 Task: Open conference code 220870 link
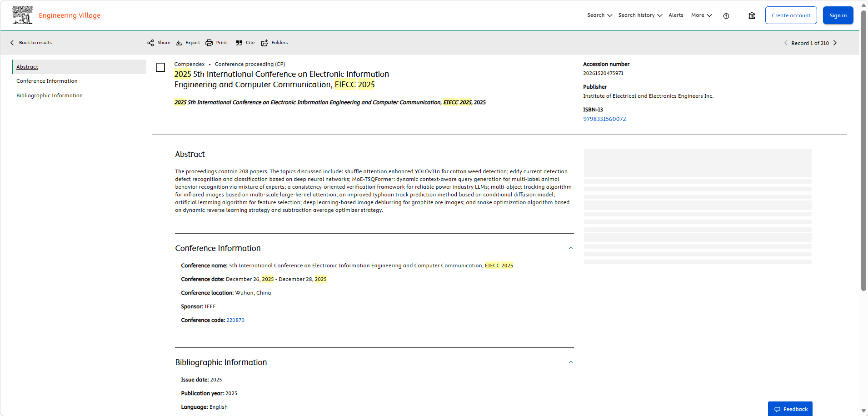pyautogui.click(x=235, y=320)
